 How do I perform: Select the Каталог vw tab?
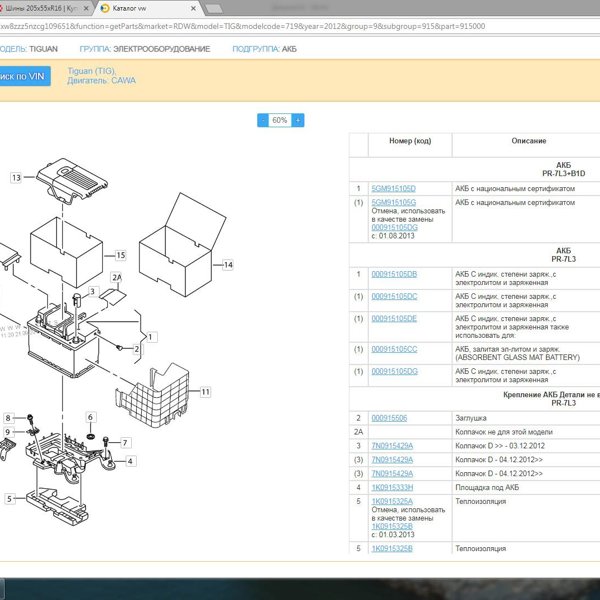[x=147, y=8]
